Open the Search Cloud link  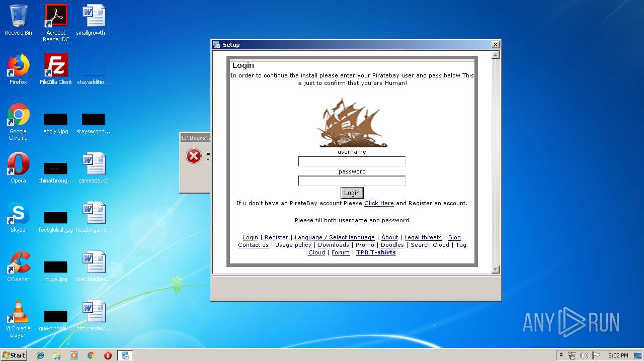coord(430,245)
